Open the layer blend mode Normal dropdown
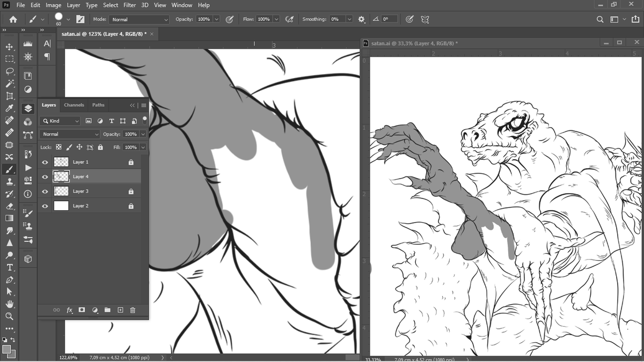 click(70, 134)
